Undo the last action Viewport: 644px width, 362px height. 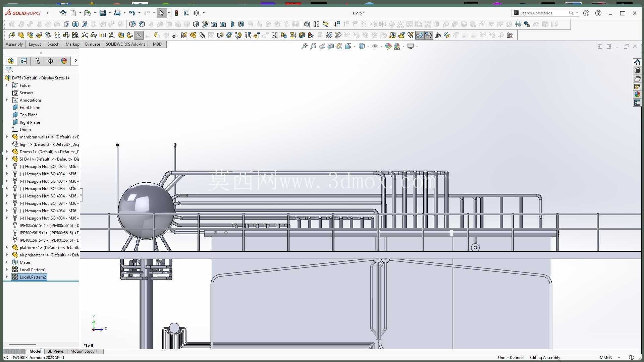(x=132, y=13)
